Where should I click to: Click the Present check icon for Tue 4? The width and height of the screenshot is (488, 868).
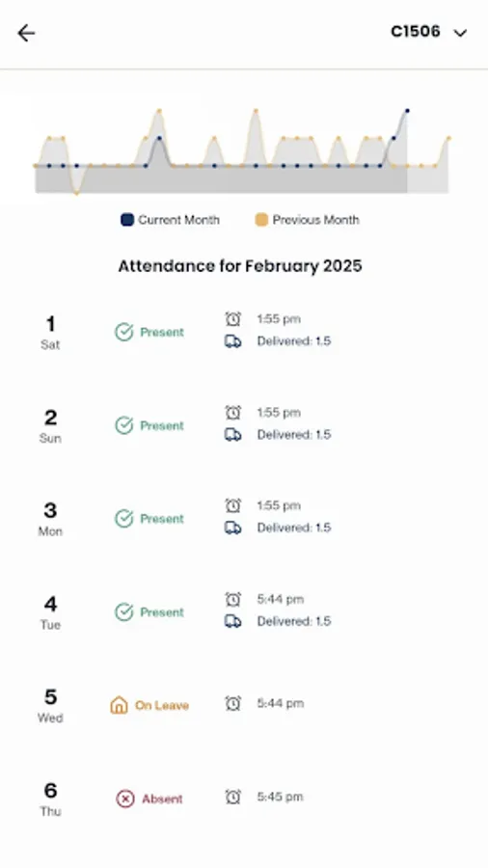[124, 612]
